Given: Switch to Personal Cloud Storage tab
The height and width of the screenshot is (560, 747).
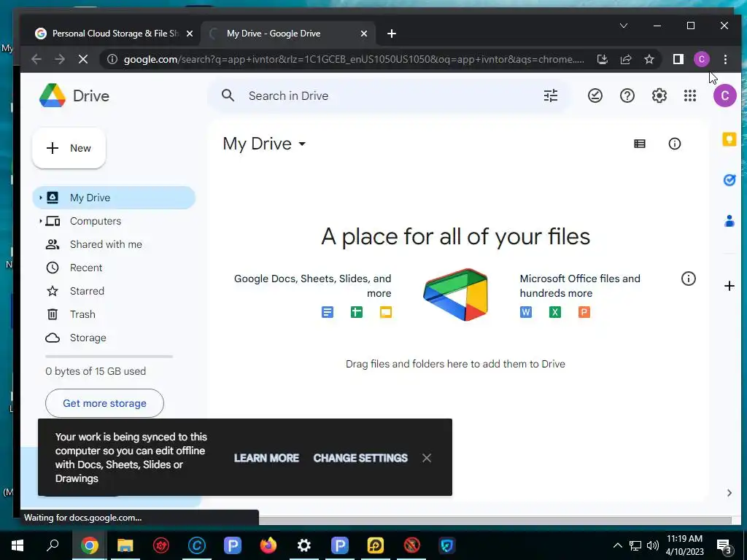Looking at the screenshot, I should point(113,34).
